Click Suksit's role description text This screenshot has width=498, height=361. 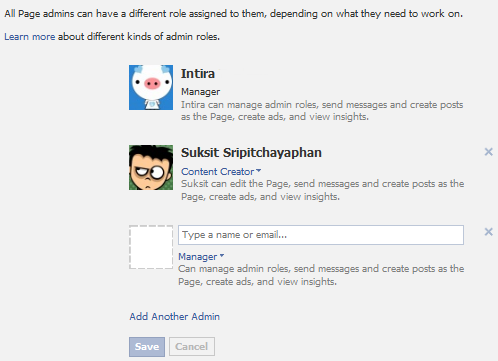(322, 190)
